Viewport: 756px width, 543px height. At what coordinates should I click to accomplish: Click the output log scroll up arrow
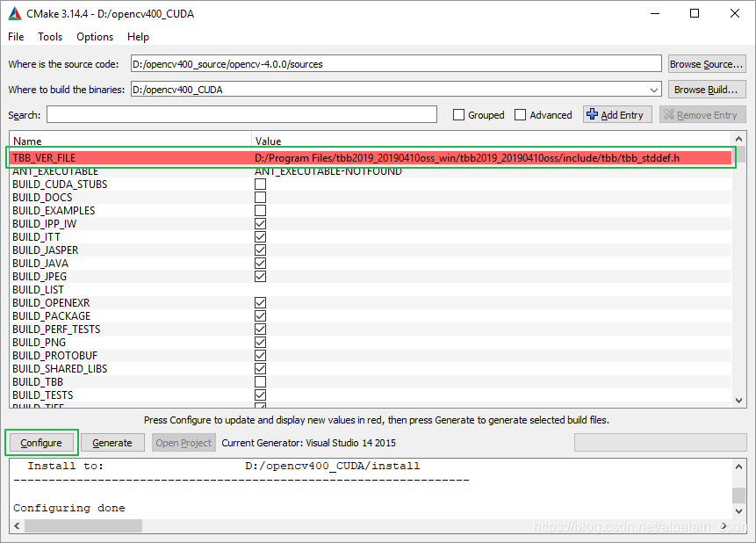pyautogui.click(x=738, y=467)
